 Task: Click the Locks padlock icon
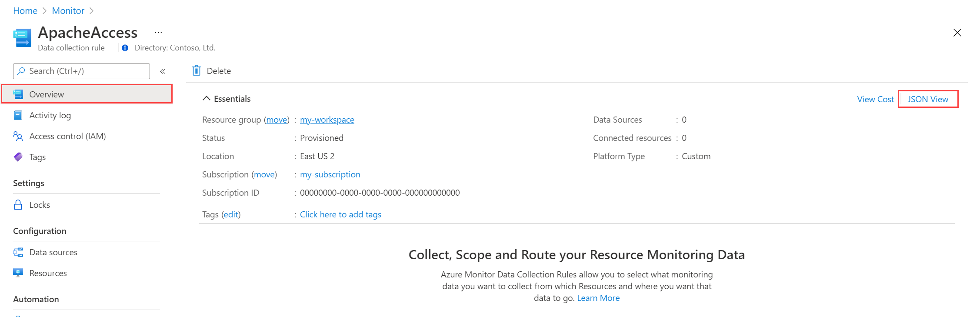click(18, 205)
